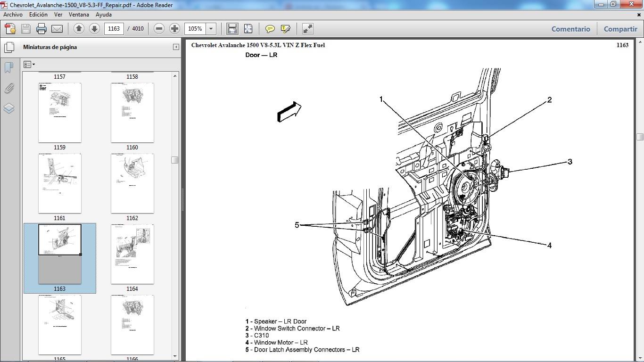Image resolution: width=644 pixels, height=362 pixels.
Task: Print the document using printer icon
Action: [41, 29]
